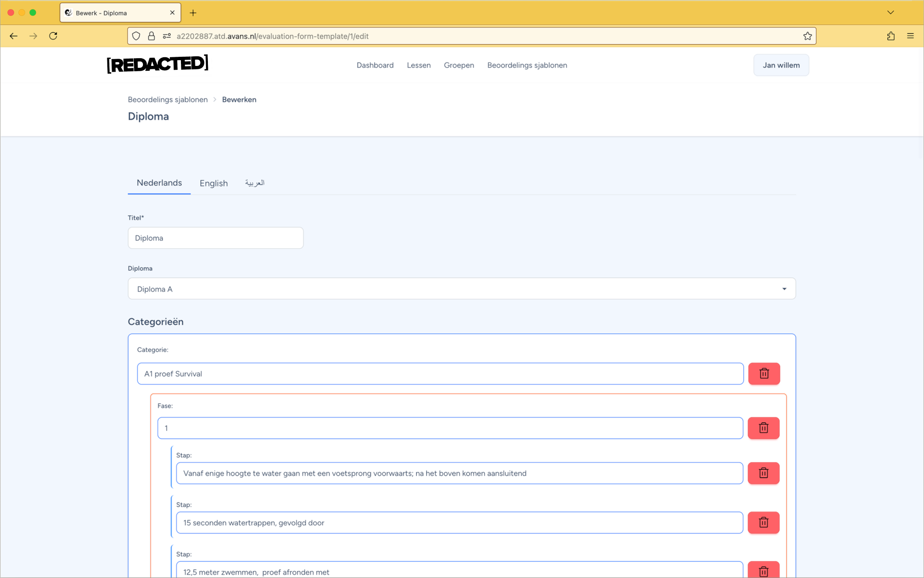Image resolution: width=924 pixels, height=578 pixels.
Task: List all tabs with chevron arrow
Action: click(890, 13)
